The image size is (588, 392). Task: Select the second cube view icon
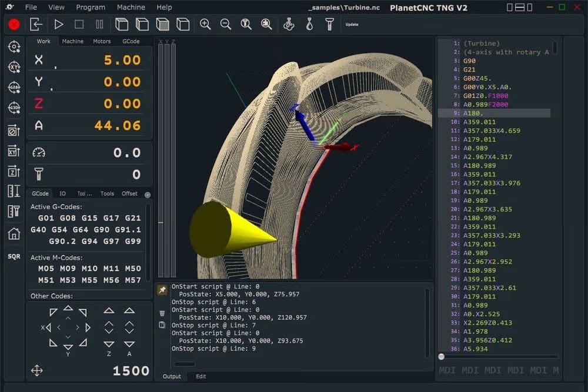[142, 24]
